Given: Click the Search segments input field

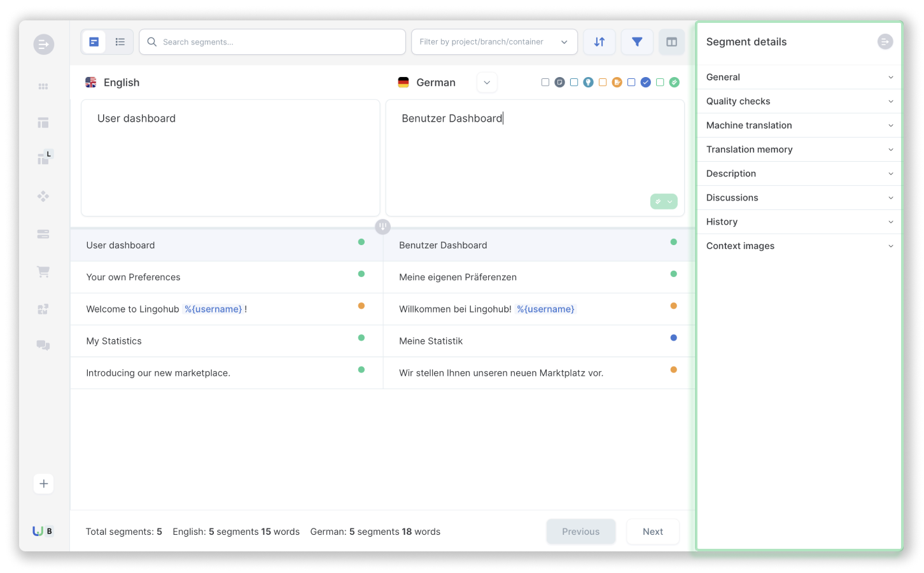Looking at the screenshot, I should pyautogui.click(x=272, y=42).
